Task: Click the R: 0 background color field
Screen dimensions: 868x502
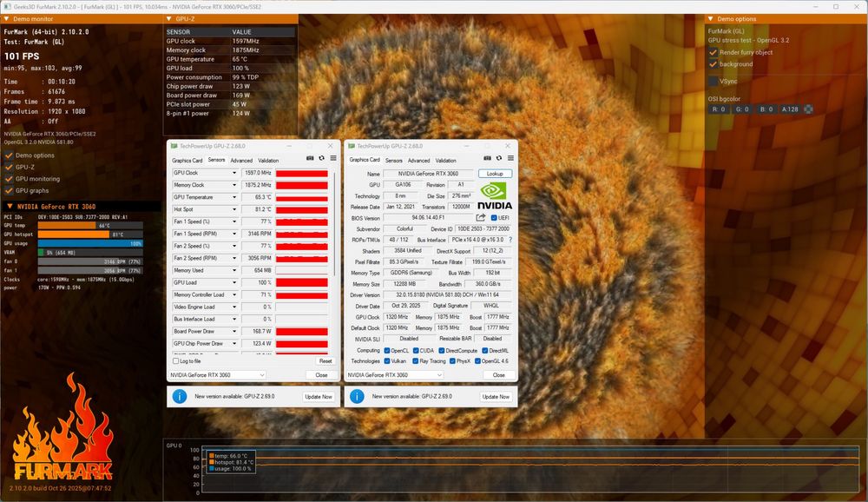Action: tap(719, 109)
